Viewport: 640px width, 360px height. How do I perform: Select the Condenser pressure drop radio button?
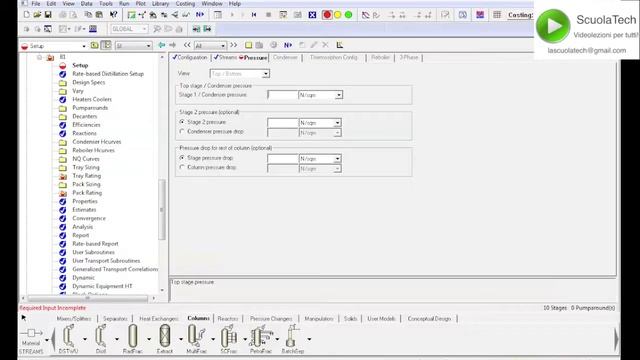[x=182, y=131]
